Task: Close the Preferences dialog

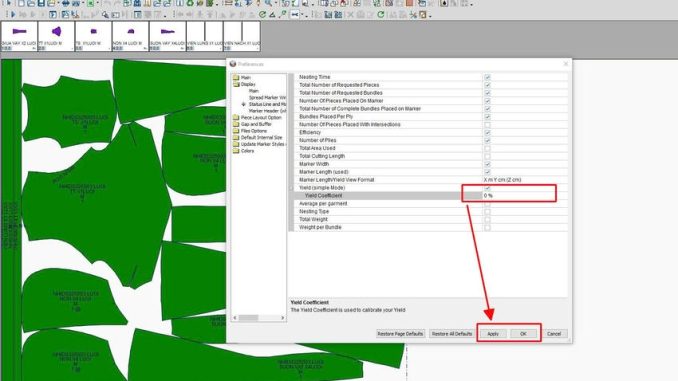Action: 566,64
